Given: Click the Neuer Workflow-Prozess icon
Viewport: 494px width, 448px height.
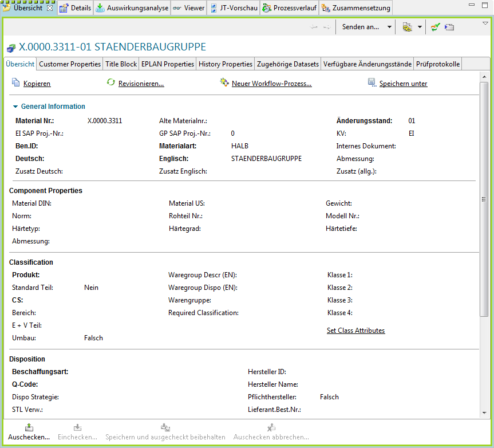Looking at the screenshot, I should tap(224, 83).
